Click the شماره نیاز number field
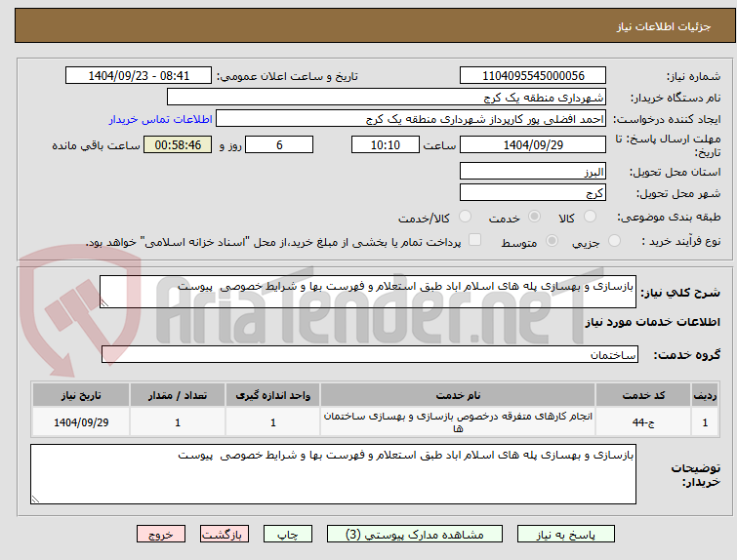This screenshot has height=560, width=737. pyautogui.click(x=533, y=76)
